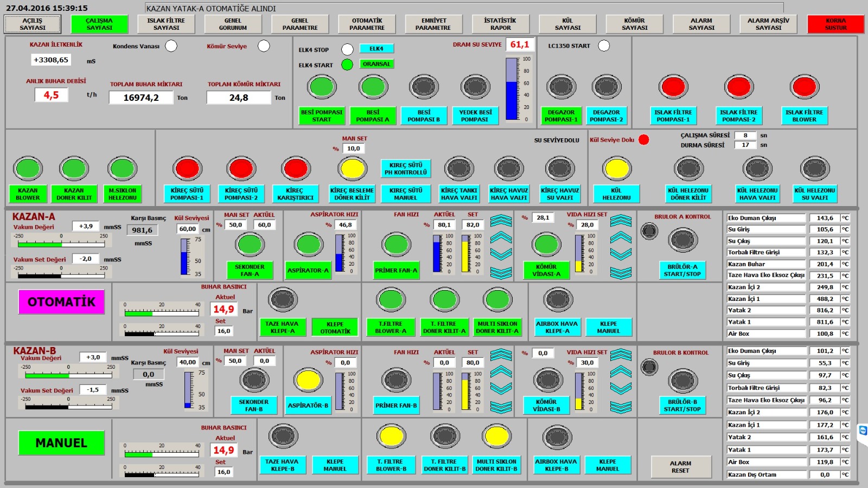This screenshot has width=868, height=488.
Task: Click green lamp above BESİ POMPASI A
Action: pyautogui.click(x=373, y=87)
